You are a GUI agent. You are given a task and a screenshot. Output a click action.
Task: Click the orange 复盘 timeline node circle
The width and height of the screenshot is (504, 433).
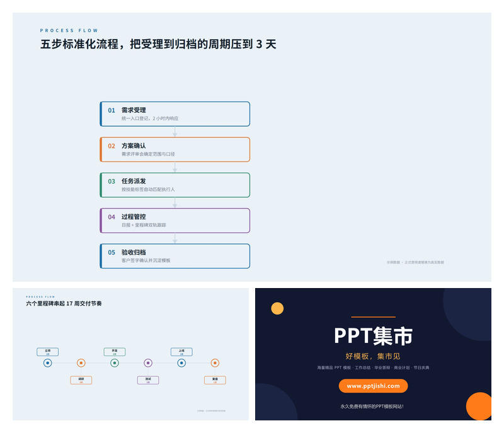pyautogui.click(x=215, y=363)
